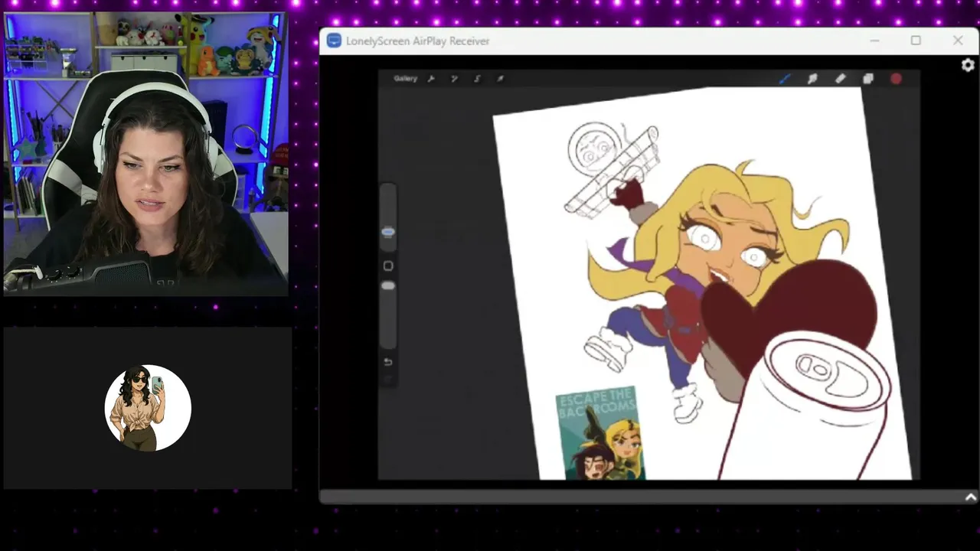Maximize the LonelyScreen window
980x551 pixels.
(x=916, y=41)
